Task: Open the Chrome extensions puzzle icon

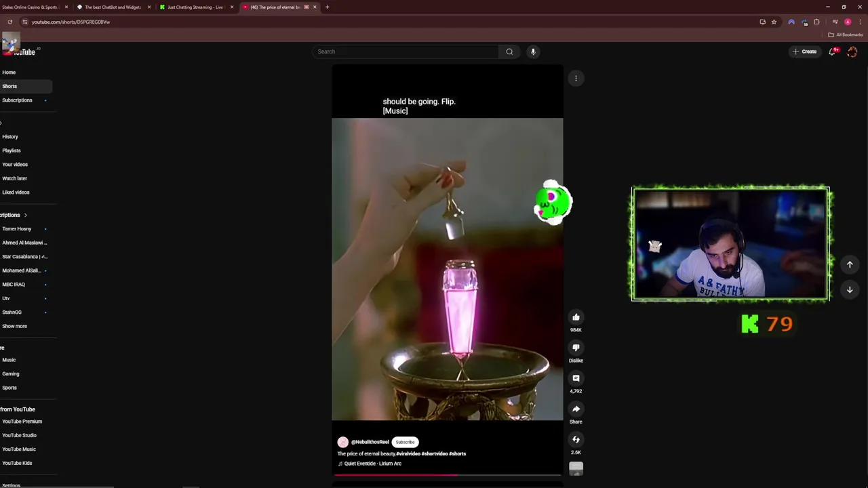Action: (816, 22)
